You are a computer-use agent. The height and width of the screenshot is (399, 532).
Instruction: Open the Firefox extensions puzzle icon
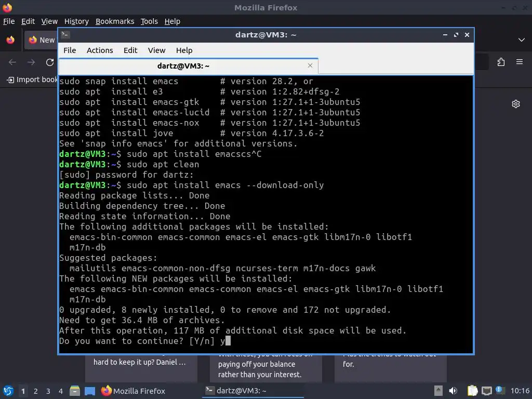pos(501,62)
